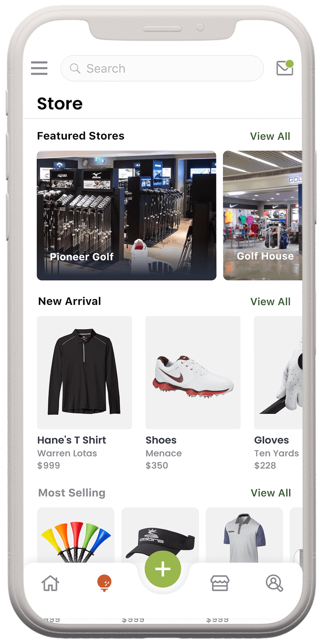The height and width of the screenshot is (644, 322).
Task: Tap the home icon in bottom bar
Action: click(50, 583)
